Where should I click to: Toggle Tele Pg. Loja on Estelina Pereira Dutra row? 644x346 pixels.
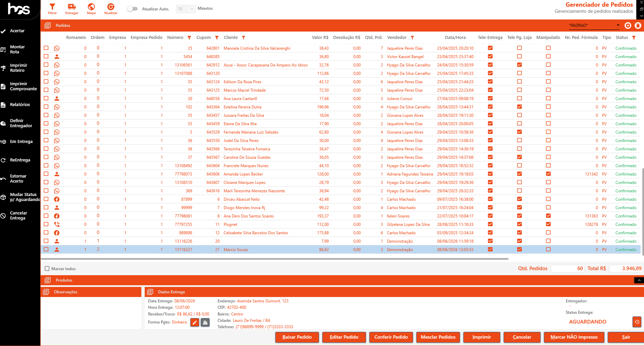click(x=519, y=107)
